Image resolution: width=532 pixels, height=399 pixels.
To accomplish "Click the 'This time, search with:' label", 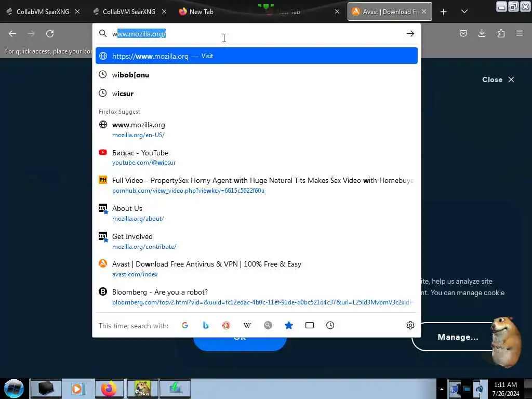I will tap(134, 326).
